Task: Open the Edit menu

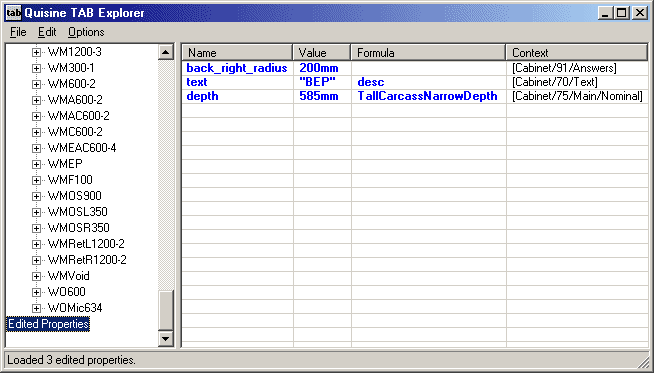Action: click(x=47, y=32)
